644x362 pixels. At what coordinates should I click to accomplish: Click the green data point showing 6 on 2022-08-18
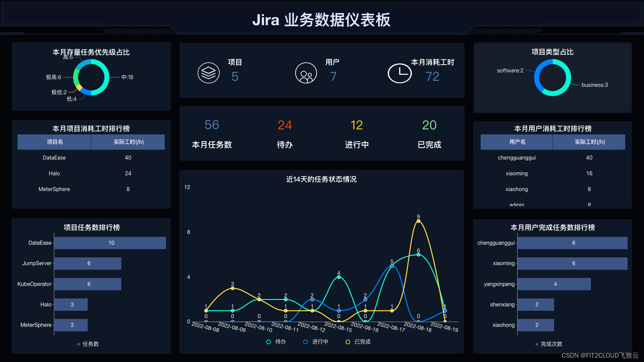coord(418,254)
